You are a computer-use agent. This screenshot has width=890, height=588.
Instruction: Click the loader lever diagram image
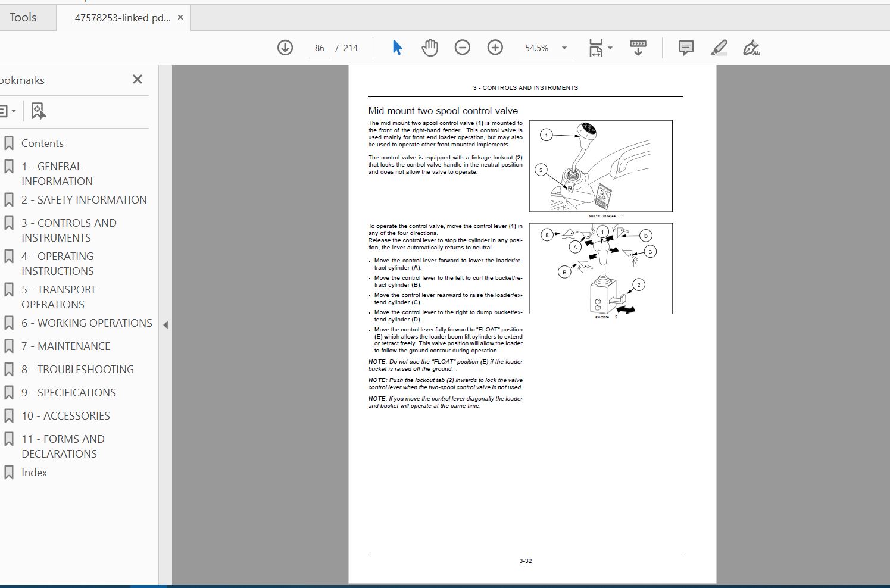[601, 268]
